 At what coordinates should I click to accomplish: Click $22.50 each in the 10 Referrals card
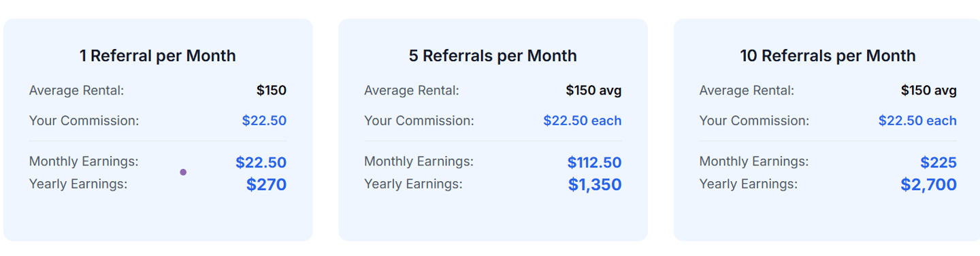coord(917,121)
